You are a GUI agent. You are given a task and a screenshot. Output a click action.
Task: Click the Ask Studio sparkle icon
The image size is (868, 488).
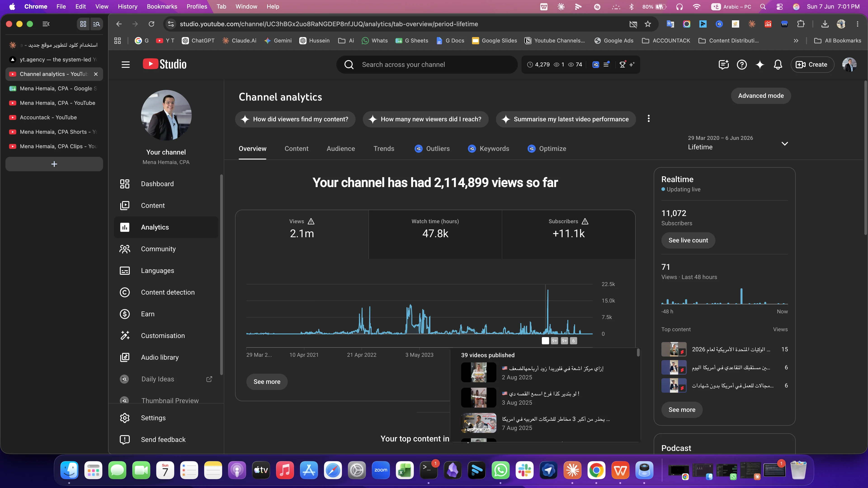(x=760, y=64)
